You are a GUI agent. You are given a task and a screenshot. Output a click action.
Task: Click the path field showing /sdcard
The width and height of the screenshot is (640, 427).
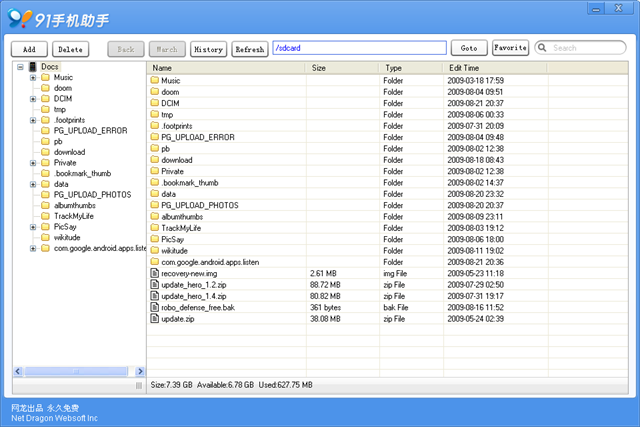click(x=359, y=48)
